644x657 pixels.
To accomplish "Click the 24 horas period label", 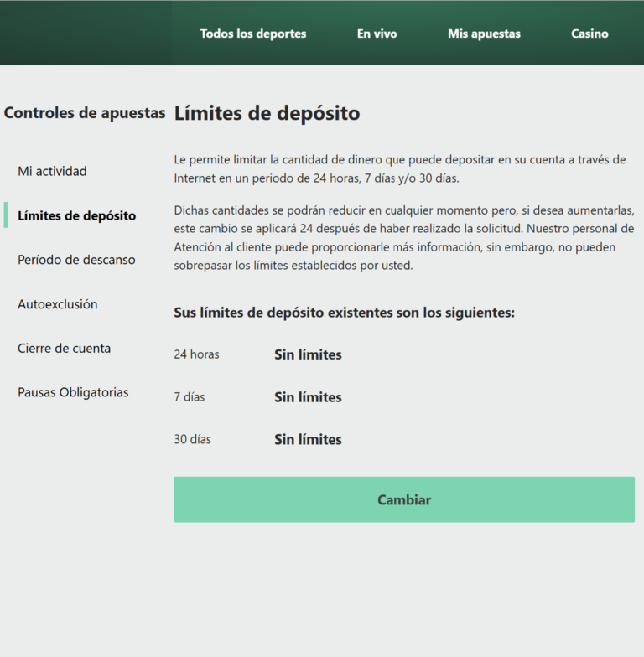I will (196, 354).
